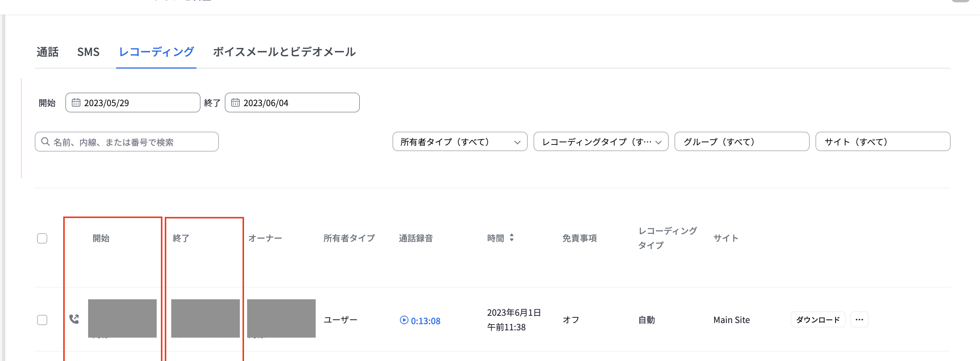Select the レコーディング tab
This screenshot has height=361, width=980.
pos(156,52)
